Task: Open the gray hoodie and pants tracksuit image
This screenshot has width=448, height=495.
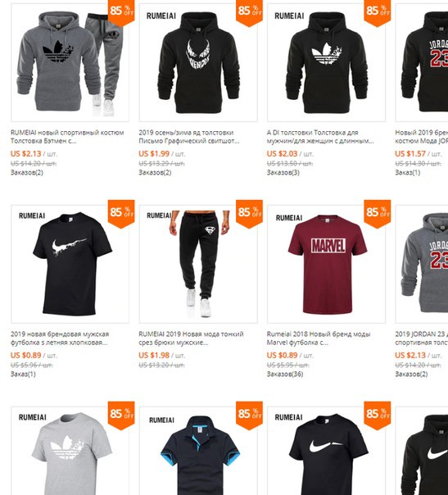Action: coord(70,62)
